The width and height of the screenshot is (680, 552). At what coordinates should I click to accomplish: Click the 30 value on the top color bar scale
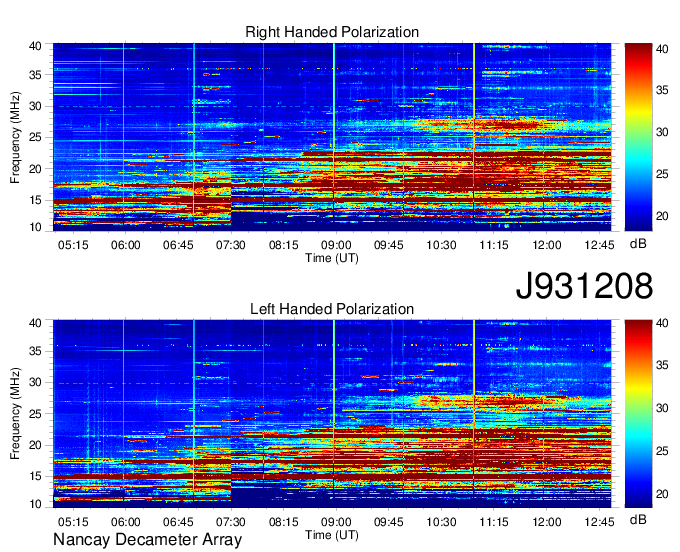pos(662,132)
